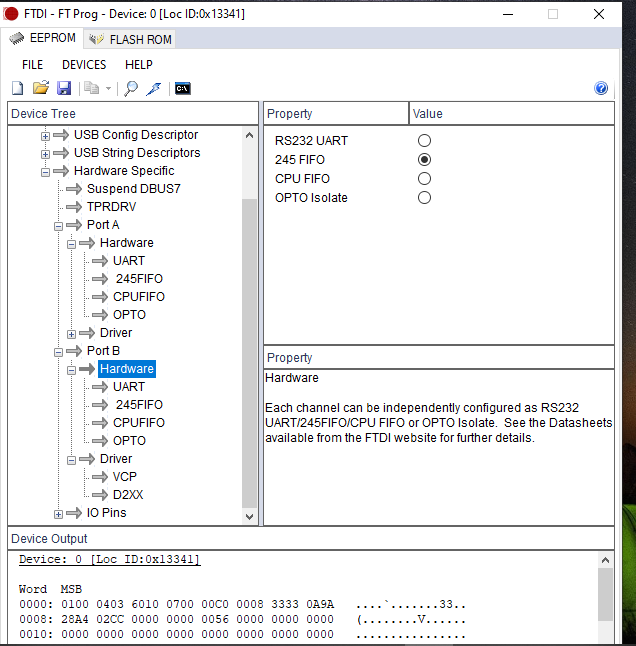Screen dimensions: 636x646
Task: Click the arrow icon beside Hardware Specific
Action: pyautogui.click(x=61, y=171)
